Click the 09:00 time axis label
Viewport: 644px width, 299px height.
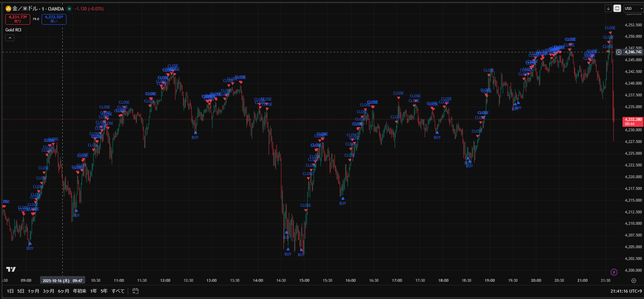pyautogui.click(x=26, y=281)
